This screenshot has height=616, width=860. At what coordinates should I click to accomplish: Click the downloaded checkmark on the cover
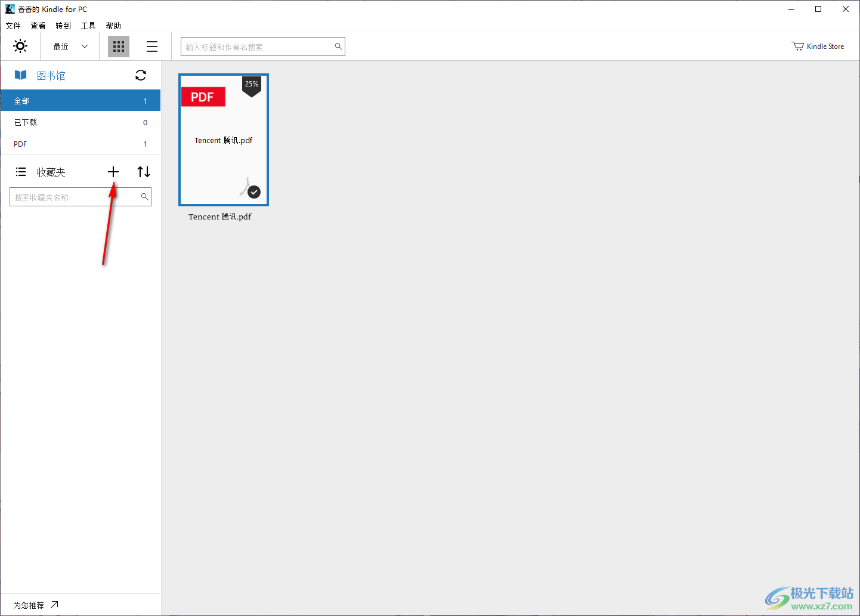[x=254, y=191]
